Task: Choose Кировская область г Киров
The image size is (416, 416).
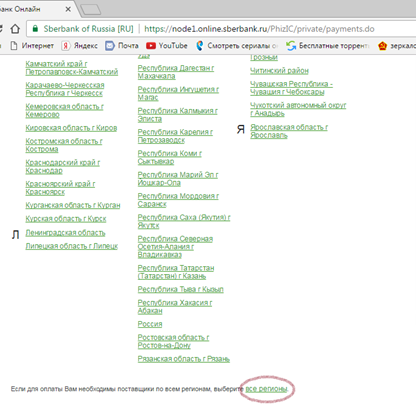Action: (71, 128)
